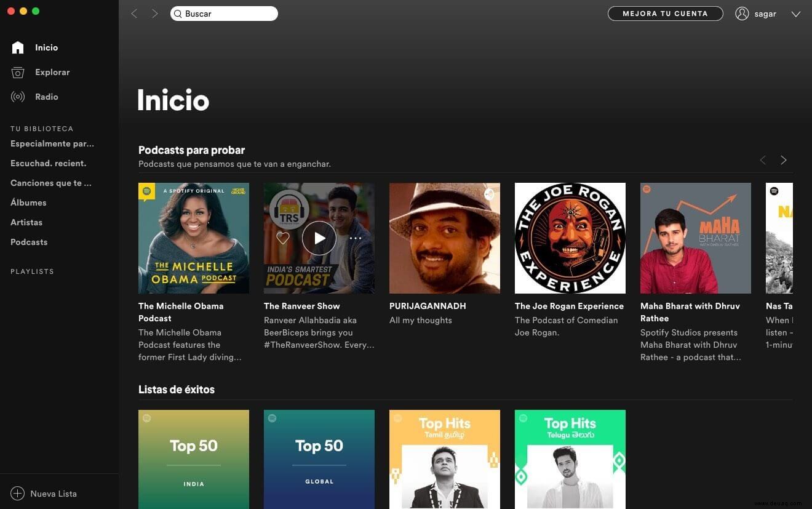The height and width of the screenshot is (509, 812).
Task: Click Maha Bharat with Dhruv Rathee title
Action: click(x=690, y=312)
